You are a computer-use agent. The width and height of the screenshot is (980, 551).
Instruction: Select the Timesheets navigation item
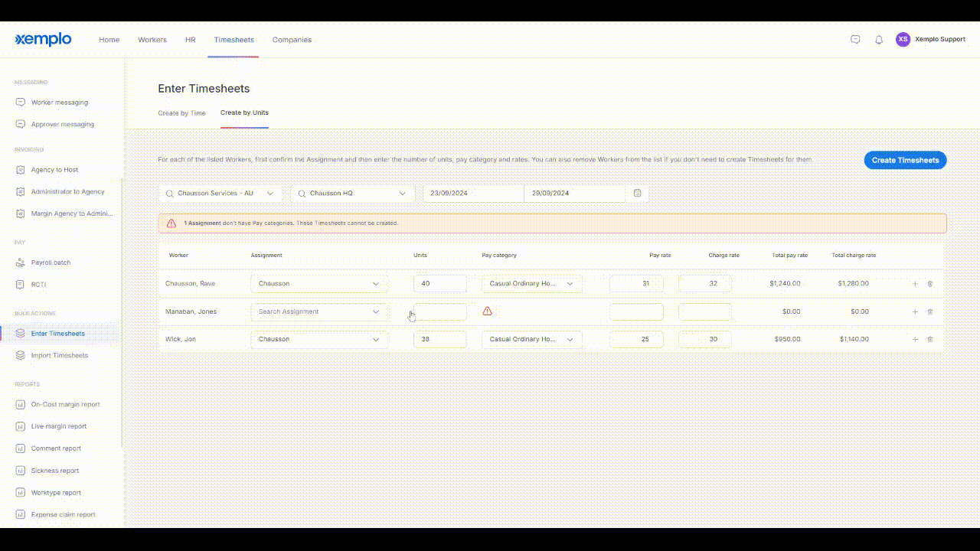coord(234,40)
